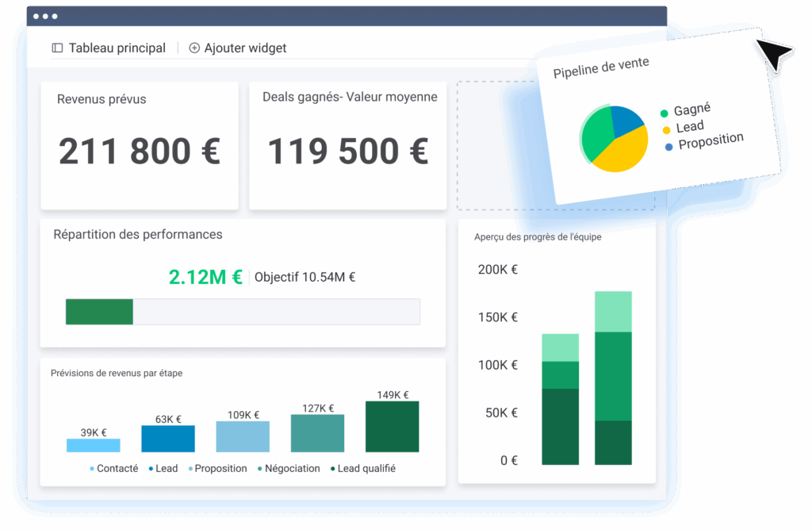The width and height of the screenshot is (812, 530).
Task: Click the 149K € Lead qualifié bar
Action: click(392, 427)
